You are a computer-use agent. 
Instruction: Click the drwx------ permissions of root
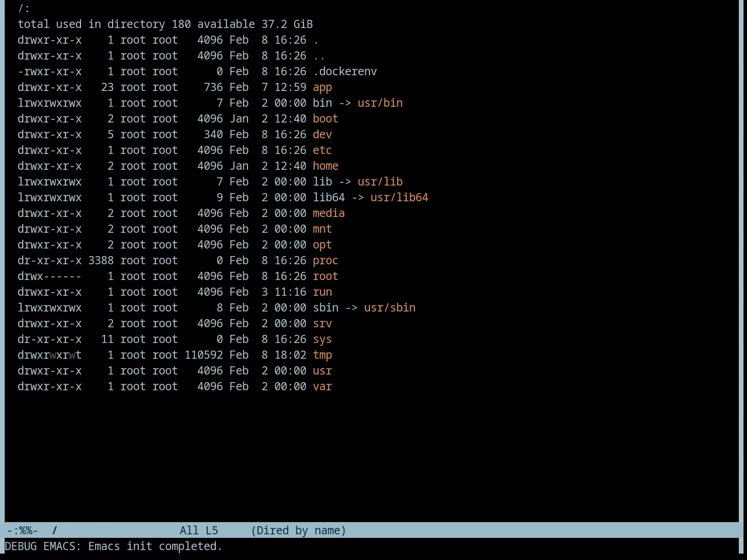pyautogui.click(x=50, y=276)
